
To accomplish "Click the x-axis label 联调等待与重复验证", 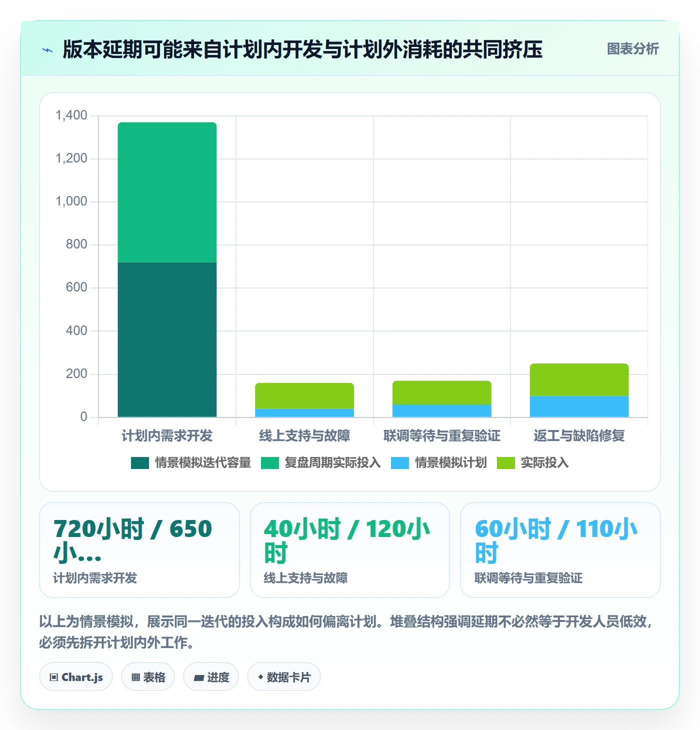I will [442, 436].
